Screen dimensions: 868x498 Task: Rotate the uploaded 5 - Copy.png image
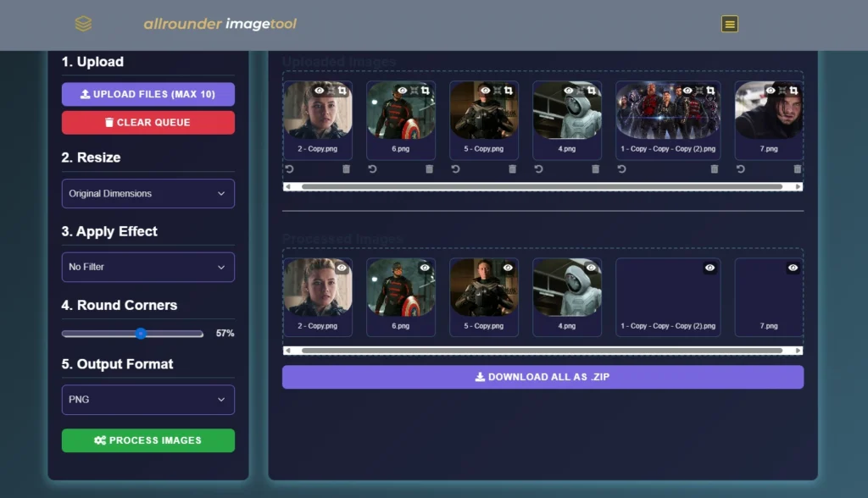click(x=455, y=169)
